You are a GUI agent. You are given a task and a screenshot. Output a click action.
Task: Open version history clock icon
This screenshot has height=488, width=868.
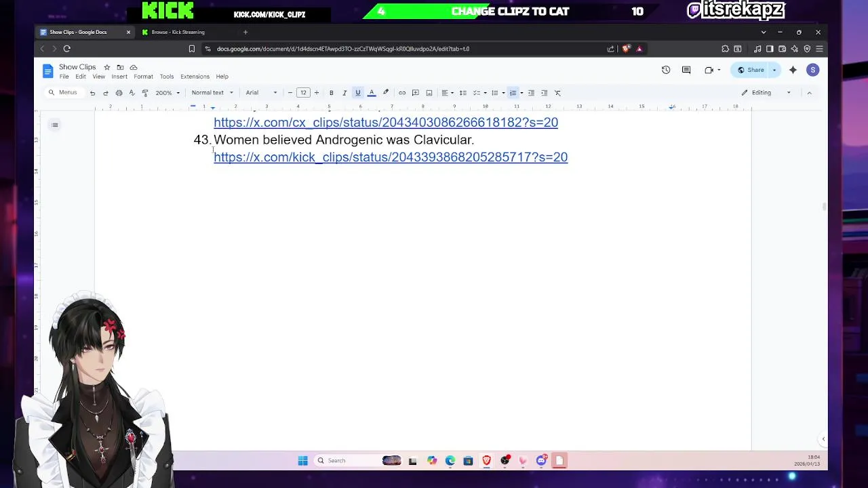coord(666,70)
